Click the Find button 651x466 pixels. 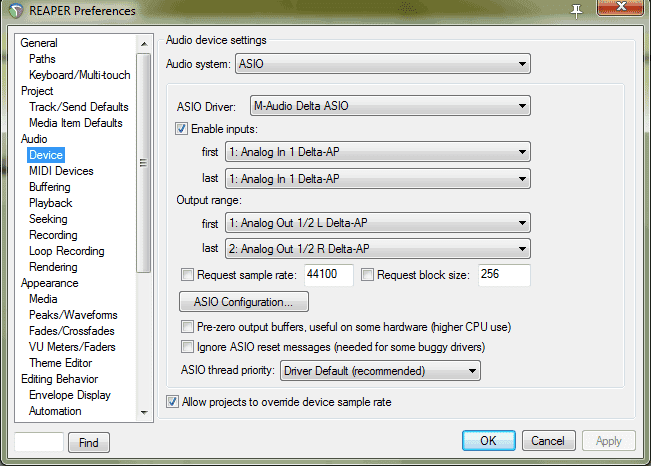(x=89, y=442)
